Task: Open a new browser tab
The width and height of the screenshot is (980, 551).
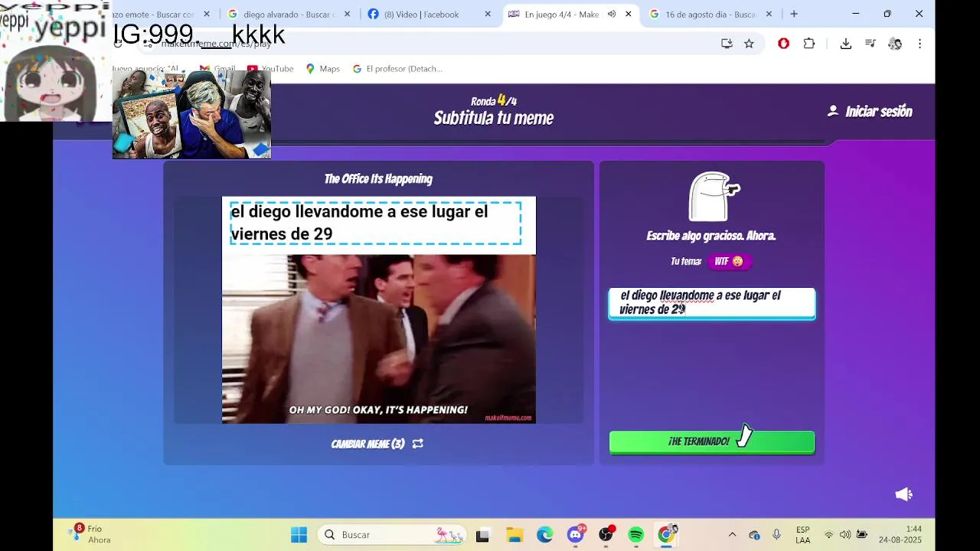Action: pos(794,14)
